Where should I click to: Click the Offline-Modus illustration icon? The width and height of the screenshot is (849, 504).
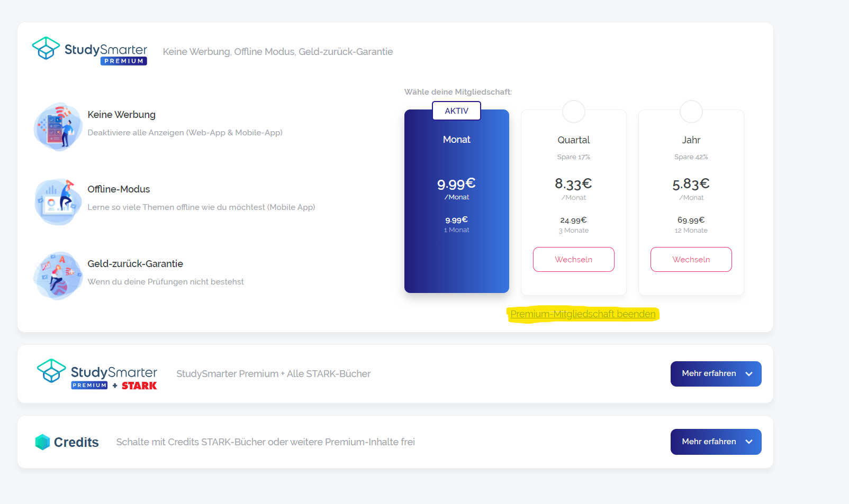pyautogui.click(x=58, y=201)
